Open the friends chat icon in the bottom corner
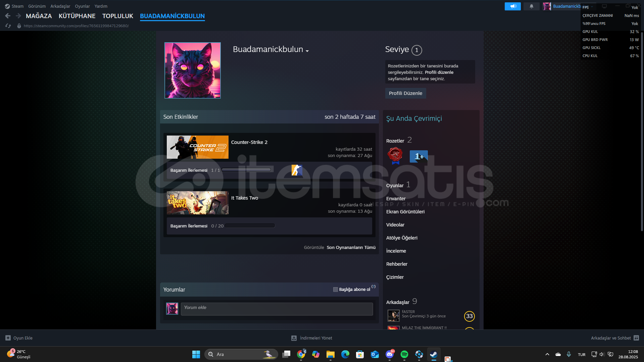The image size is (644, 362). click(636, 338)
